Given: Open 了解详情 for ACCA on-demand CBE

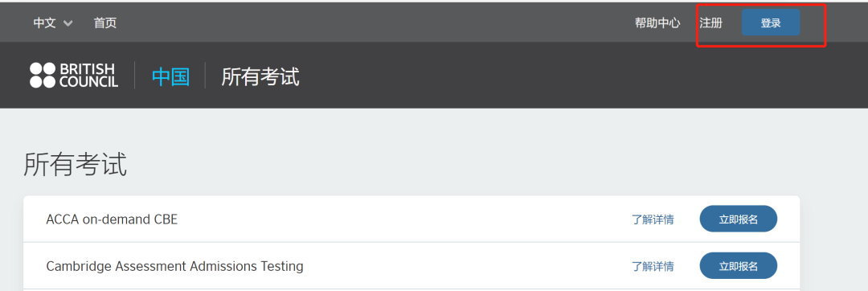Looking at the screenshot, I should pyautogui.click(x=653, y=219).
